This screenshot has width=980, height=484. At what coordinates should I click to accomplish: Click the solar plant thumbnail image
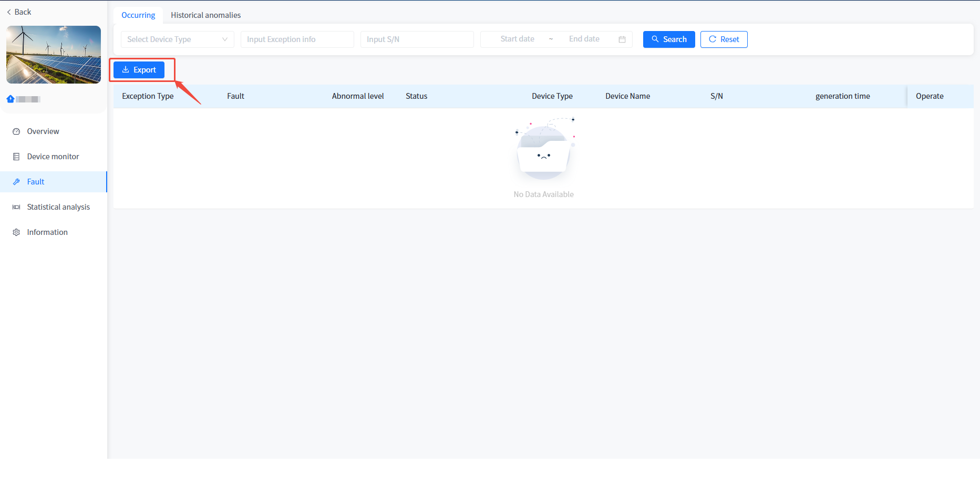click(54, 55)
